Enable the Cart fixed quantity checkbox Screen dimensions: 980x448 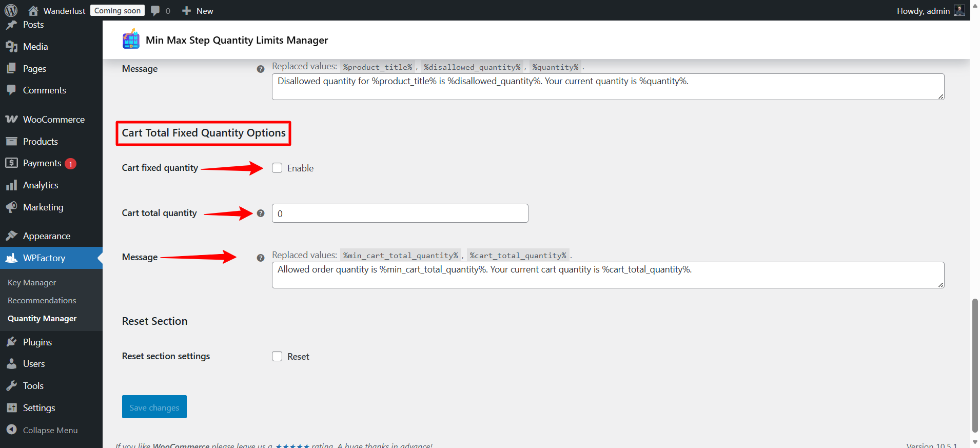pos(277,168)
